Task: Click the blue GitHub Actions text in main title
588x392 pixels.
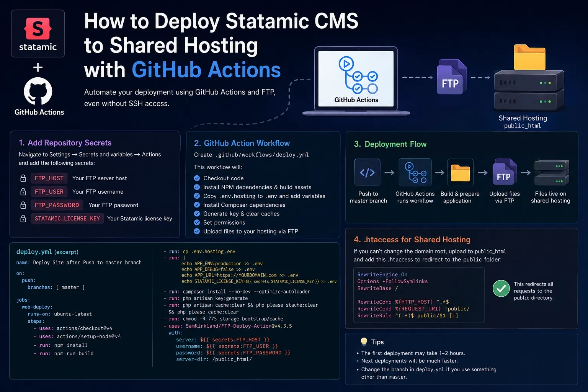Action: pyautogui.click(x=206, y=70)
